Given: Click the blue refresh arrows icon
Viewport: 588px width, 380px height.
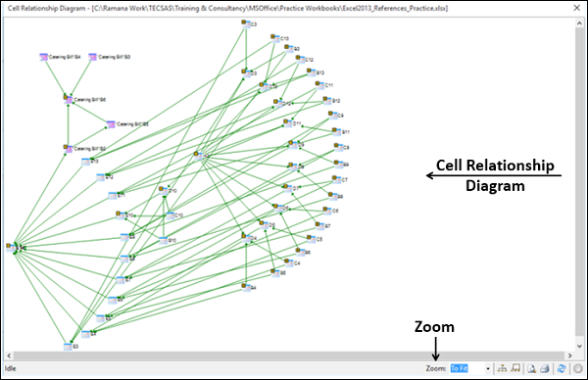Looking at the screenshot, I should tap(562, 369).
